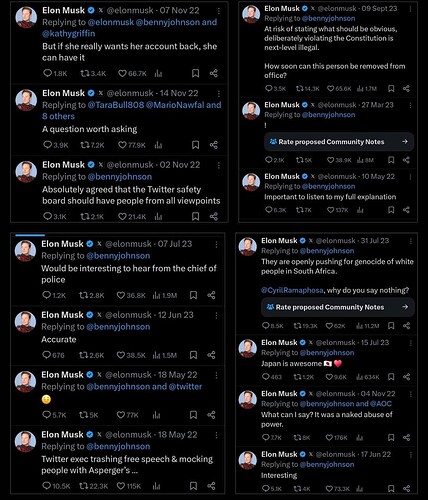Open more options on 12 Jun 23 tweet

216,315
